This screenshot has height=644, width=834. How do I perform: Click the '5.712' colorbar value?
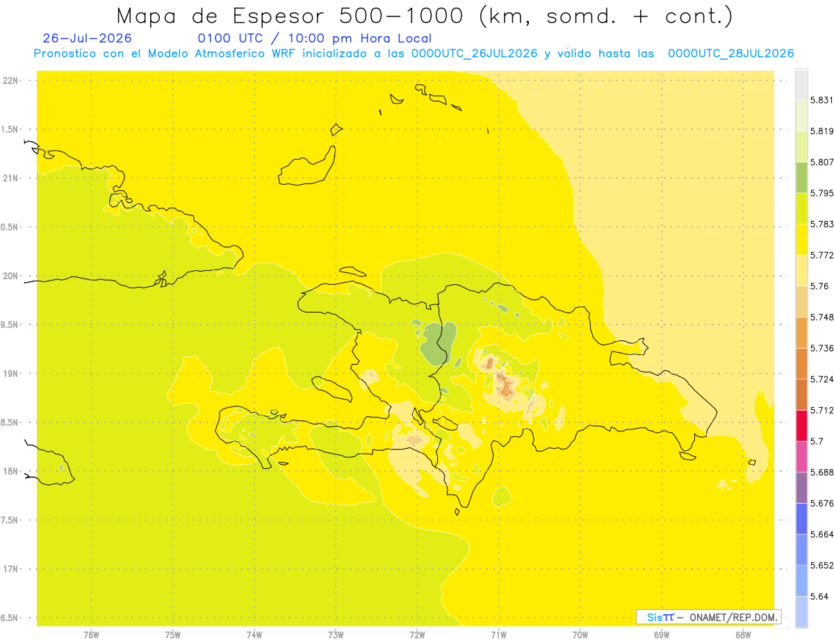click(x=821, y=410)
